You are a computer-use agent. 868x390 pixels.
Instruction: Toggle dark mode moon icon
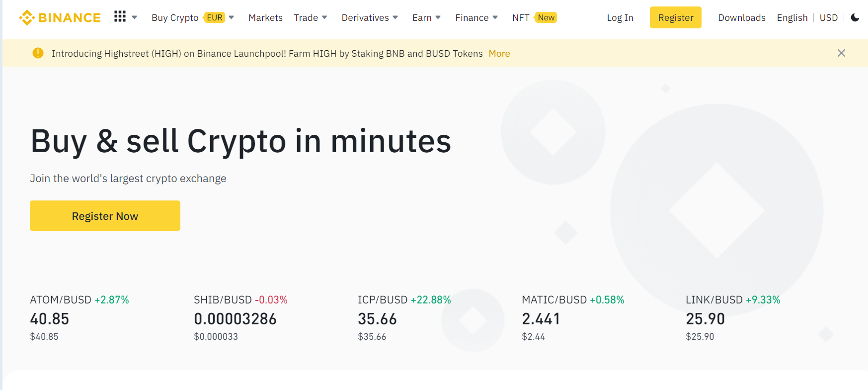(855, 17)
